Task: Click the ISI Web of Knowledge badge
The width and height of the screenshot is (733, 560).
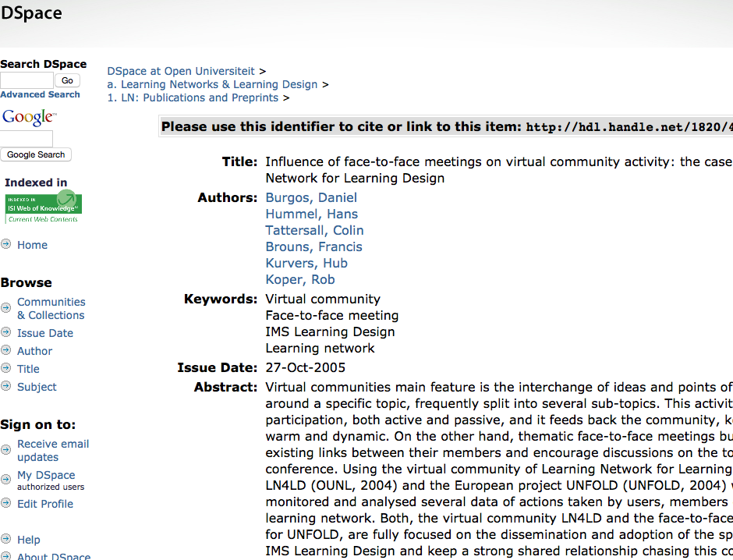Action: (43, 207)
